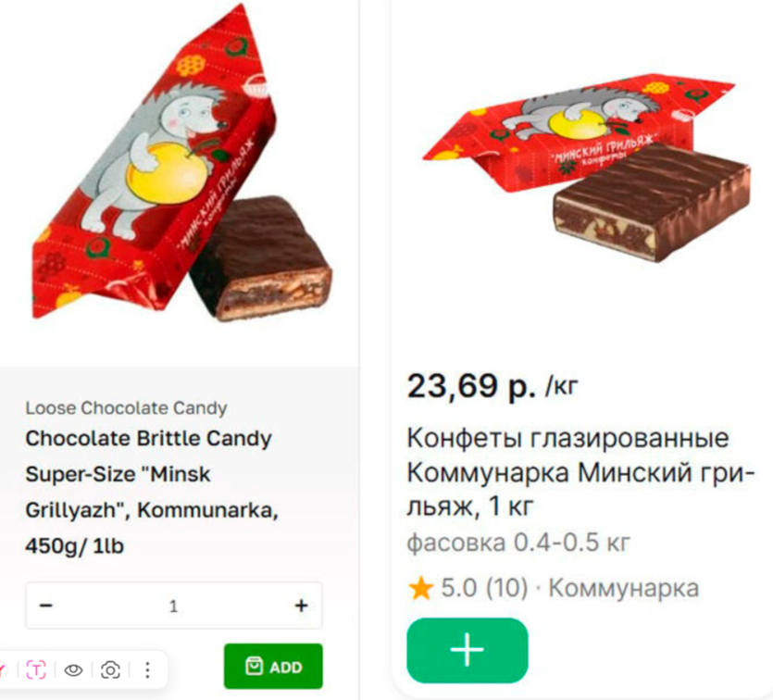The width and height of the screenshot is (773, 700).
Task: Click the orange rating star icon
Action: click(420, 589)
